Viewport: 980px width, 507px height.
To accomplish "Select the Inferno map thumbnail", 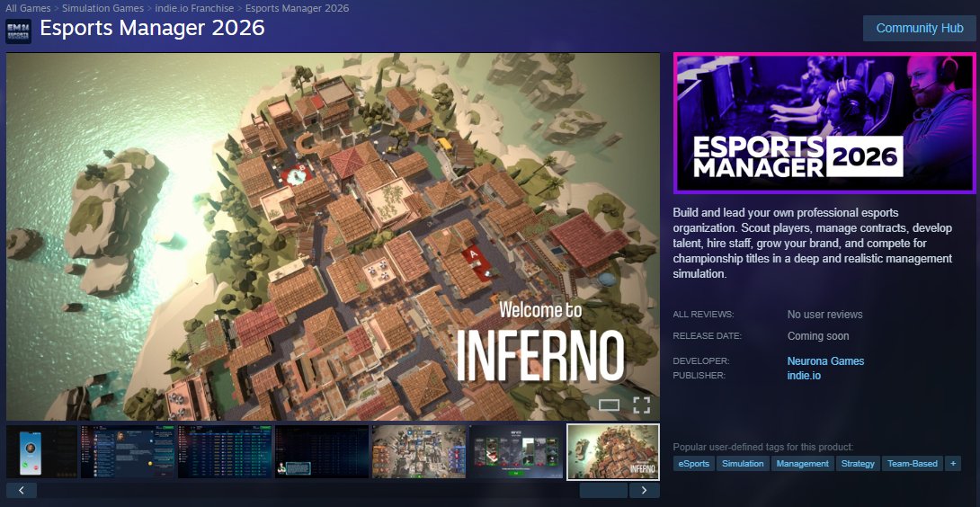I will [613, 452].
